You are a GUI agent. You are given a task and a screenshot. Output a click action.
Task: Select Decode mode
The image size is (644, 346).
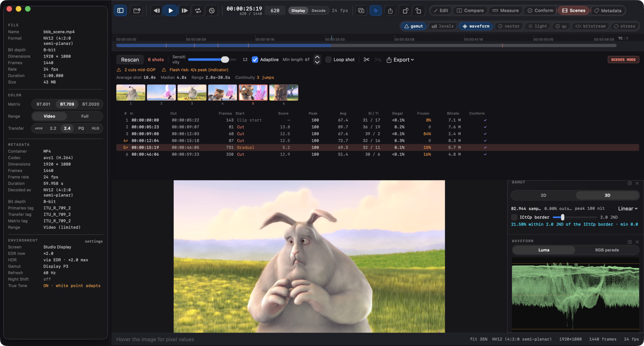click(x=318, y=10)
